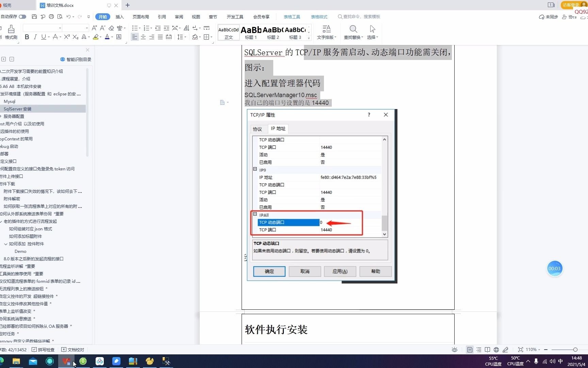The height and width of the screenshot is (368, 588).
Task: Open the Table Tools ribbon tab
Action: coord(292,17)
